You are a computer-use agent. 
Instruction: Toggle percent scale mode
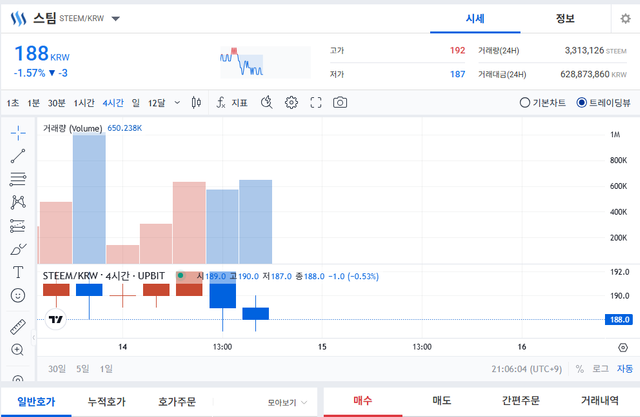(x=580, y=369)
